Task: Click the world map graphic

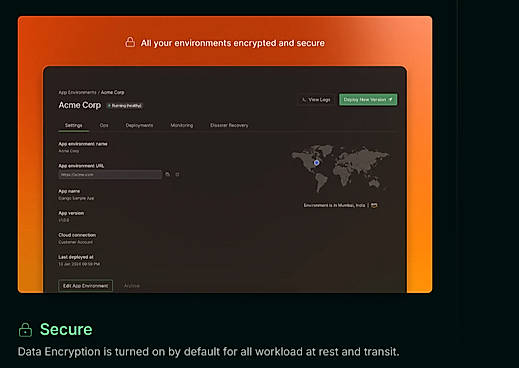Action: click(340, 168)
